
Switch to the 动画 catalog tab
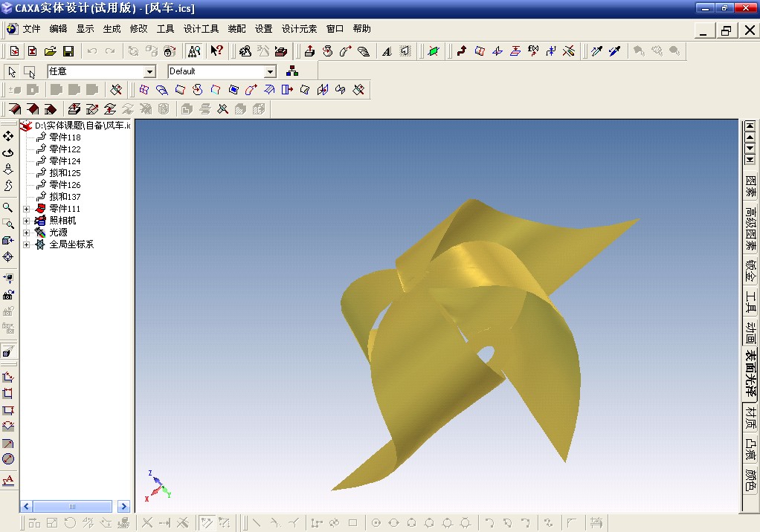[750, 332]
